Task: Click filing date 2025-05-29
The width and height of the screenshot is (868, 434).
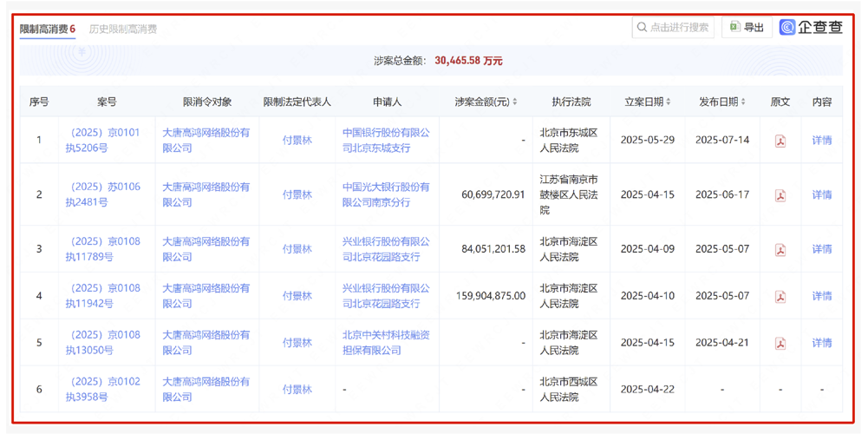Action: click(648, 141)
